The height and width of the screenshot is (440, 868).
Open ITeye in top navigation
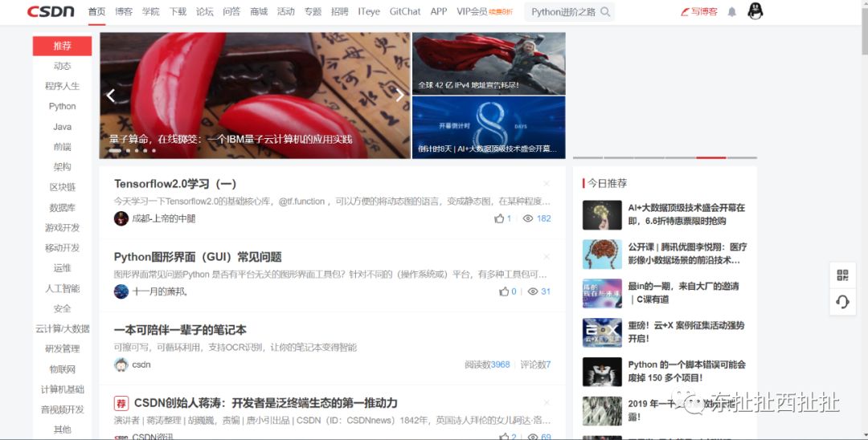[x=369, y=11]
